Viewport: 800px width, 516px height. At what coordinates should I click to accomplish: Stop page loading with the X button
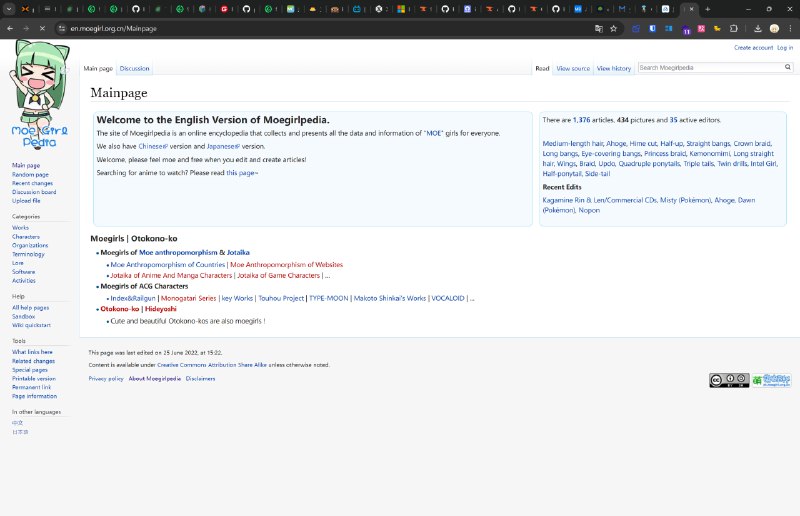coord(40,28)
